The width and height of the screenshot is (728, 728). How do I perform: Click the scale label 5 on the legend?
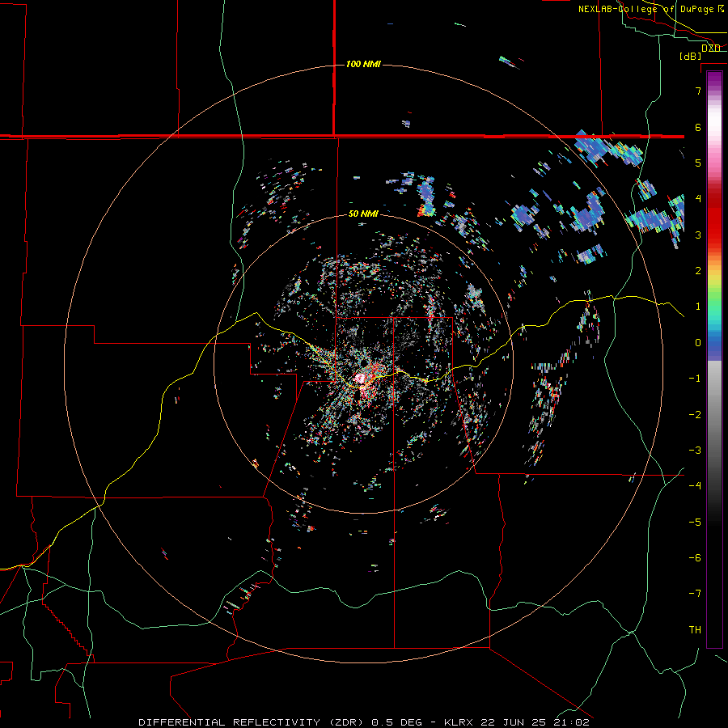tap(698, 163)
